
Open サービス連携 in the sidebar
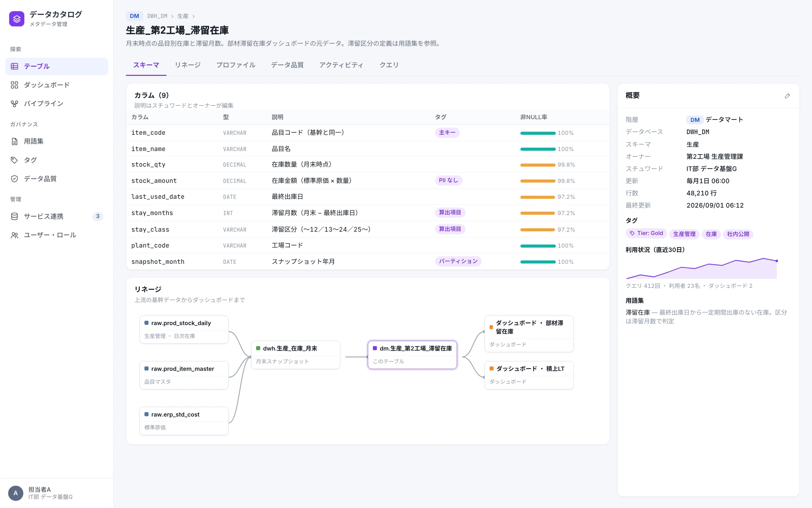coord(57,216)
